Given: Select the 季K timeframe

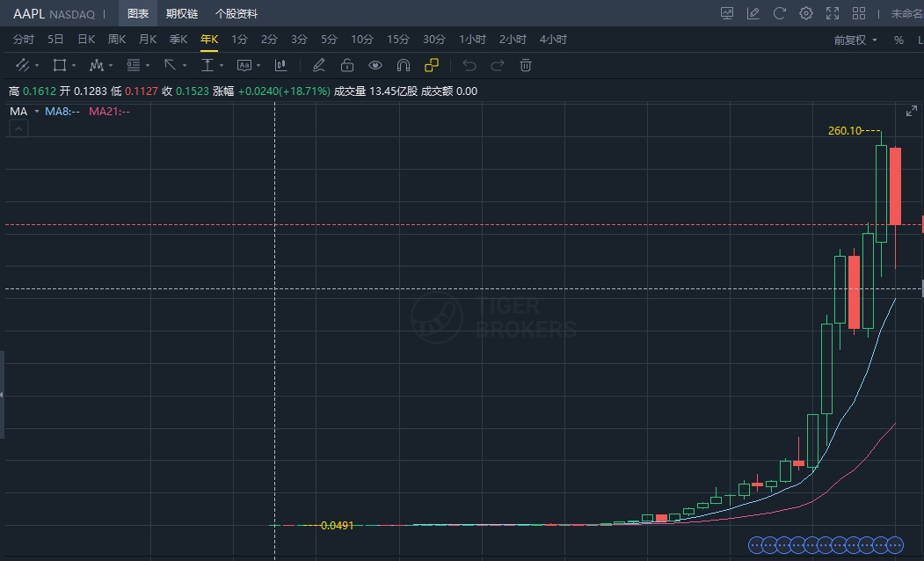Looking at the screenshot, I should click(x=178, y=40).
